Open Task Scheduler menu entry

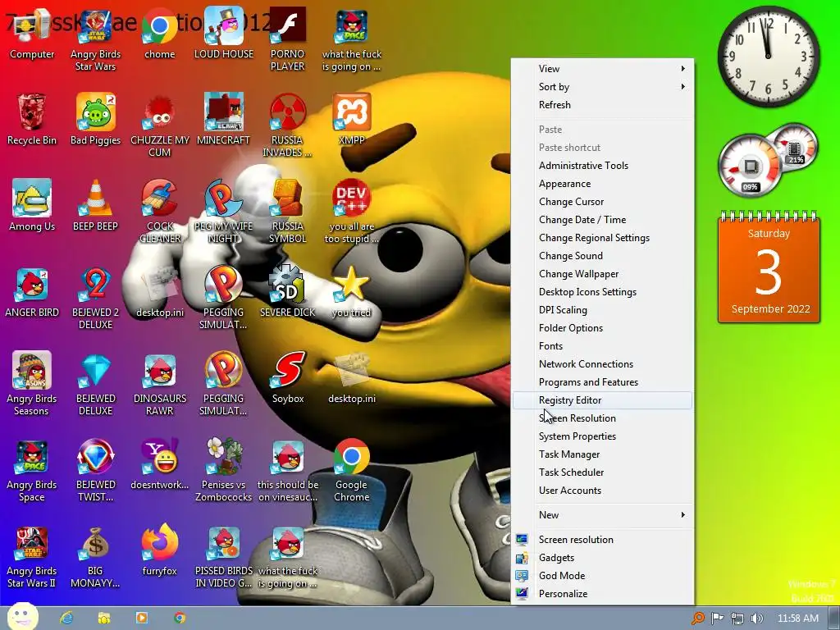click(603, 472)
